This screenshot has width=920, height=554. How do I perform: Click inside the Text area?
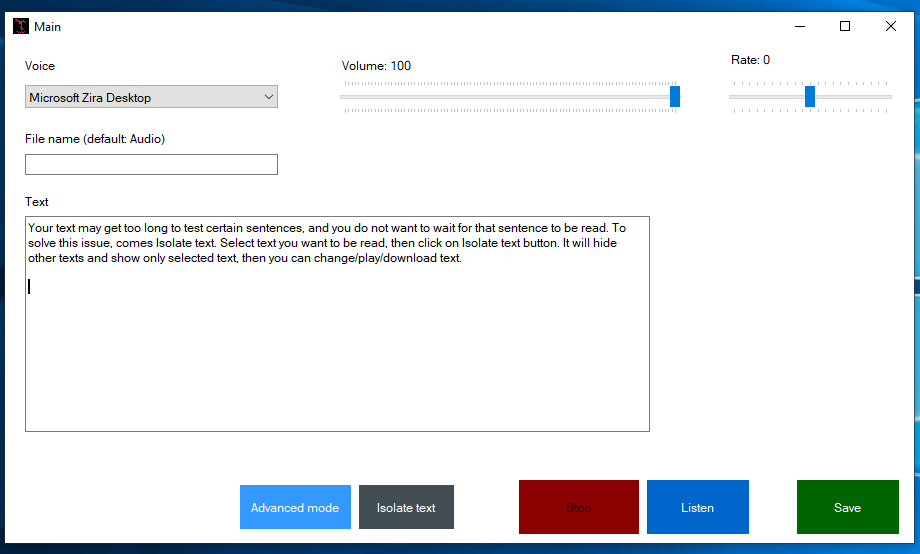[337, 324]
